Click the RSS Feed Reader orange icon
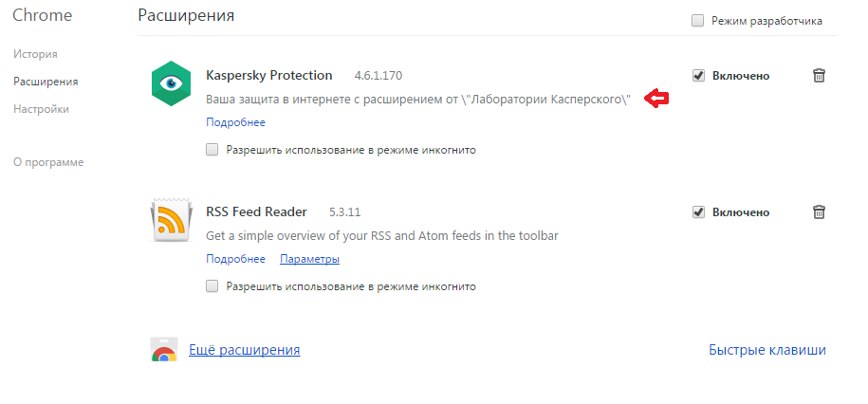The width and height of the screenshot is (868, 404). 171,220
